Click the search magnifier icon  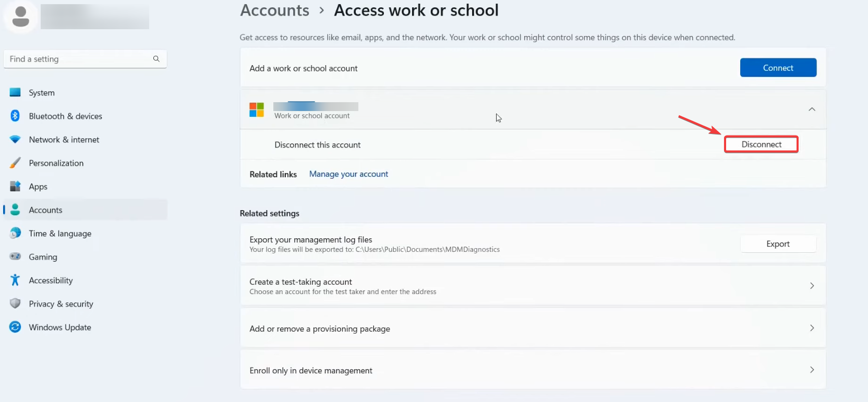(156, 59)
